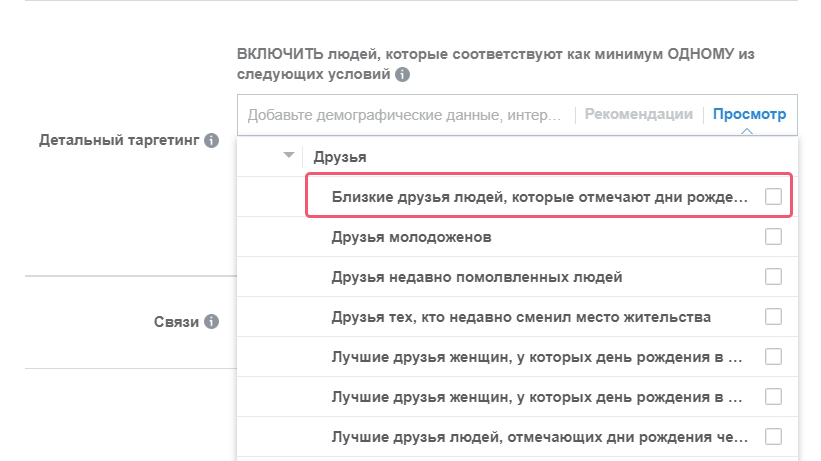Check the Друзья молодоженов box

click(773, 237)
